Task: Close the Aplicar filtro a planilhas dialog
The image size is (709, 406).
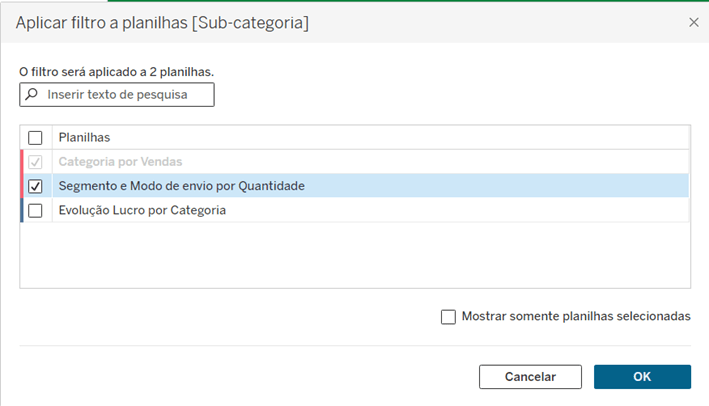Action: pos(694,22)
